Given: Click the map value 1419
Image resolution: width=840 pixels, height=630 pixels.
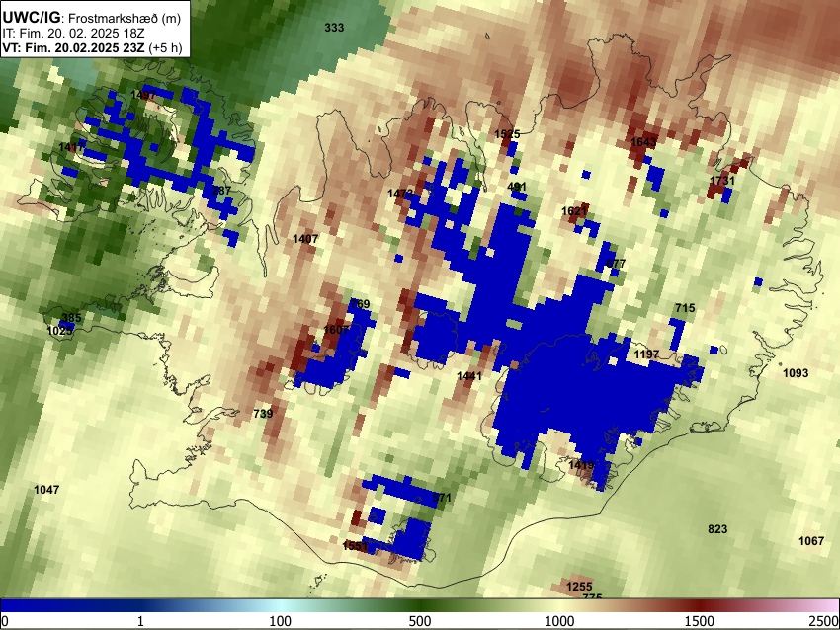Looking at the screenshot, I should click(x=581, y=465).
